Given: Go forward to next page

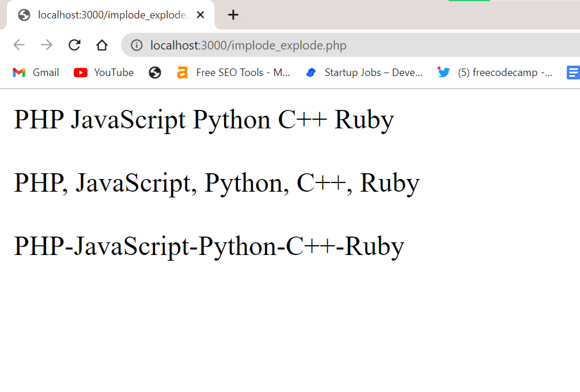Looking at the screenshot, I should pos(47,45).
